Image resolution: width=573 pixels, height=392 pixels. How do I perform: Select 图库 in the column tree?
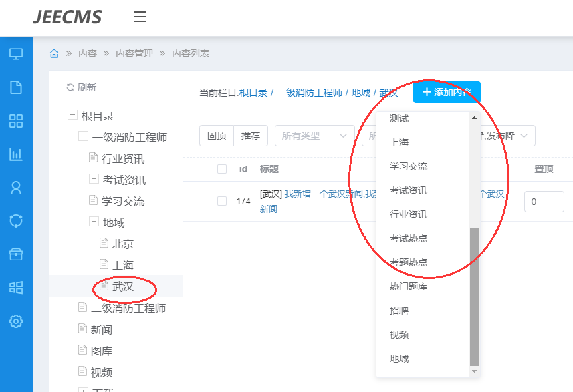[101, 351]
